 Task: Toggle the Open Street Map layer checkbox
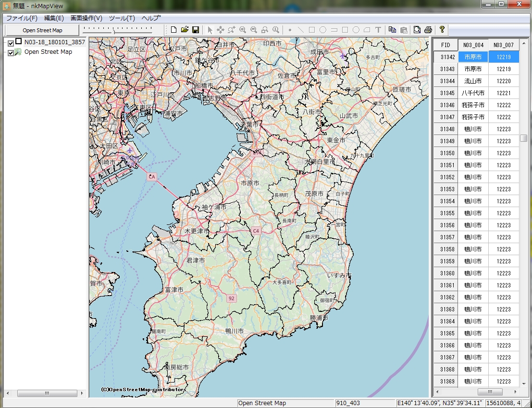point(11,53)
